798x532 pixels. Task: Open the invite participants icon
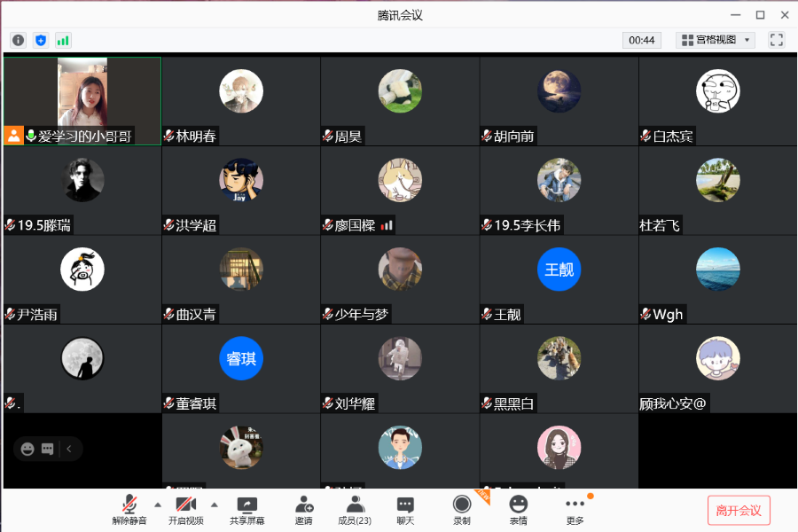[x=304, y=510]
